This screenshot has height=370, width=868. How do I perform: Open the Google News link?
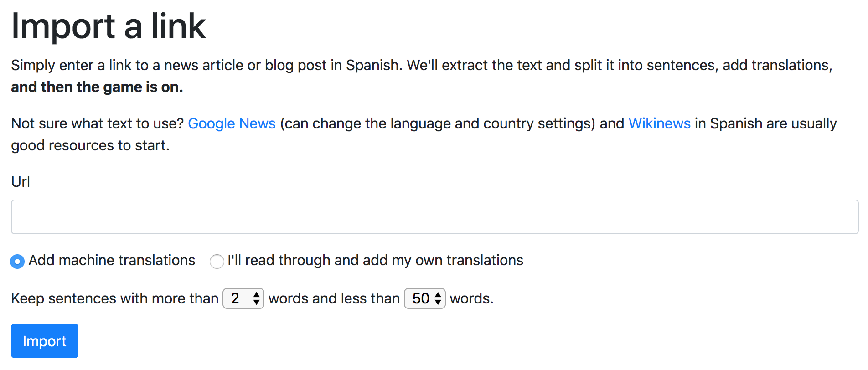coord(232,123)
